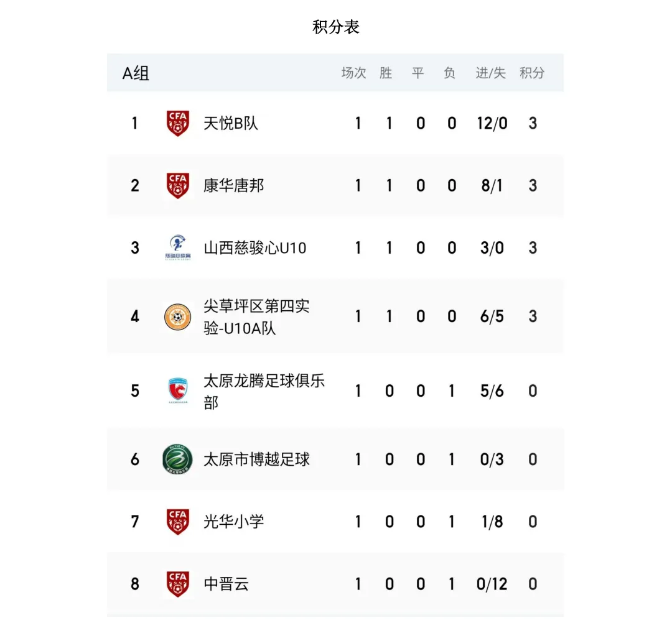Click the 天悦B队 team logo
Viewport: 672px width, 628px height.
(178, 123)
